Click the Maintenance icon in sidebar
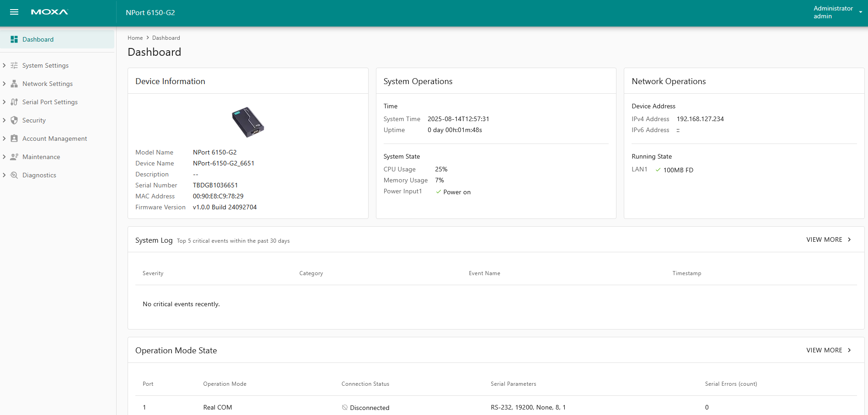868x415 pixels. coord(14,157)
